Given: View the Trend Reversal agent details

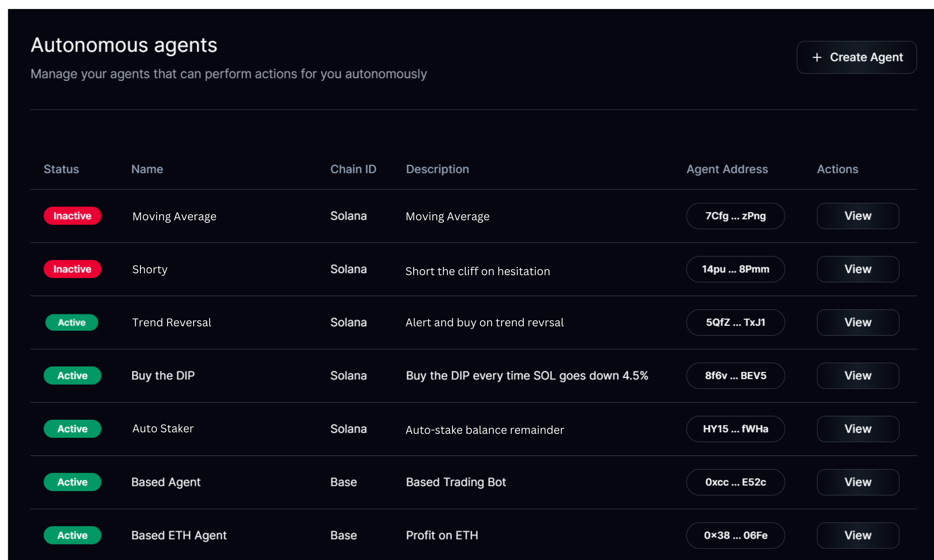Looking at the screenshot, I should point(857,322).
